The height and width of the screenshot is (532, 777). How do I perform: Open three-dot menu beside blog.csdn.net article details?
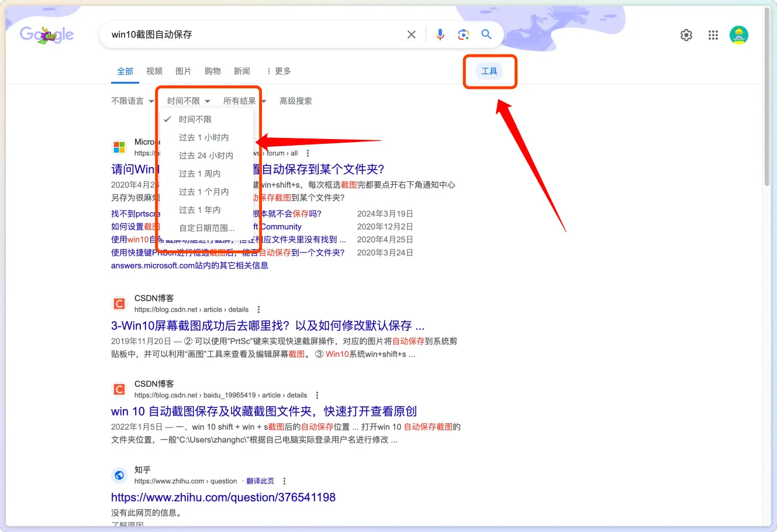259,309
